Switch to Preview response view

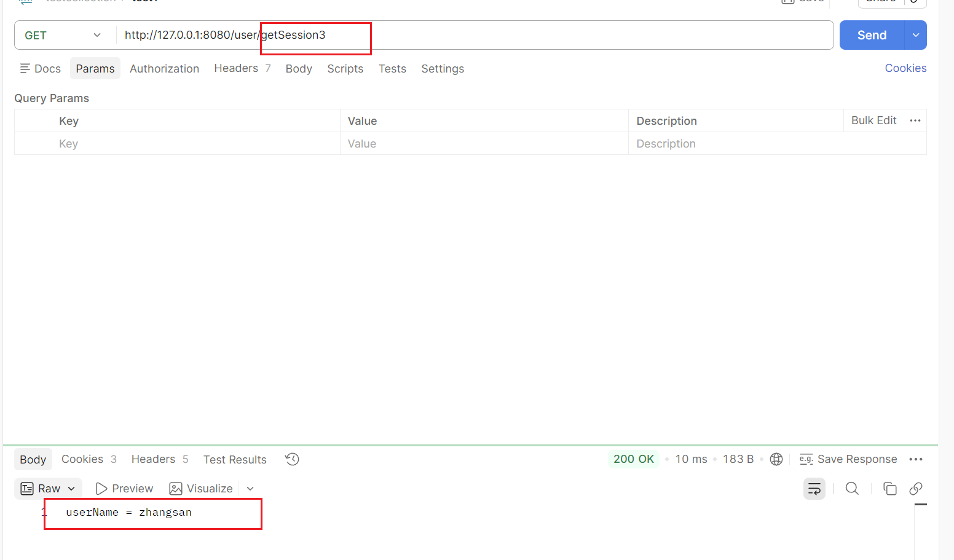pyautogui.click(x=124, y=488)
